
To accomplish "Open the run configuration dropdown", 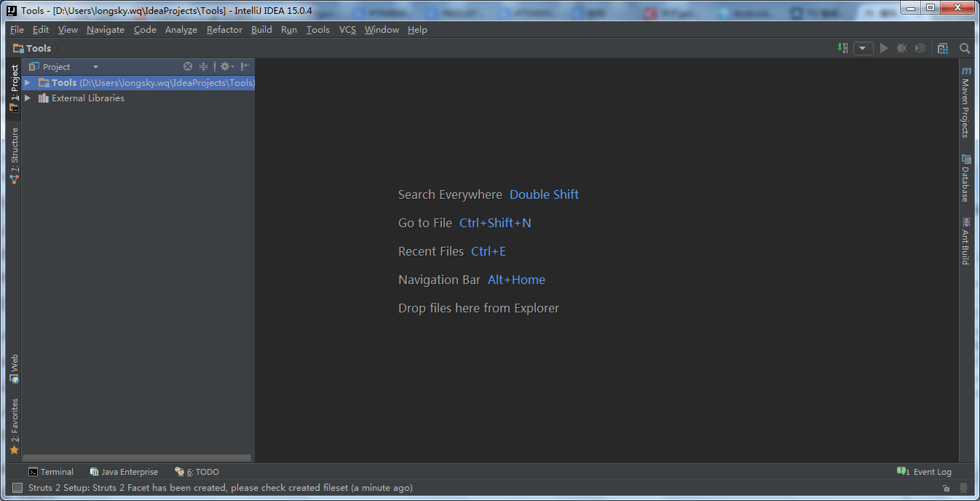I will [x=863, y=48].
